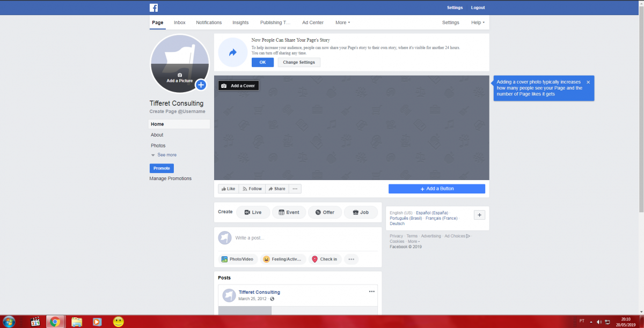Click Create Page @Username link
The image size is (644, 328).
(177, 111)
